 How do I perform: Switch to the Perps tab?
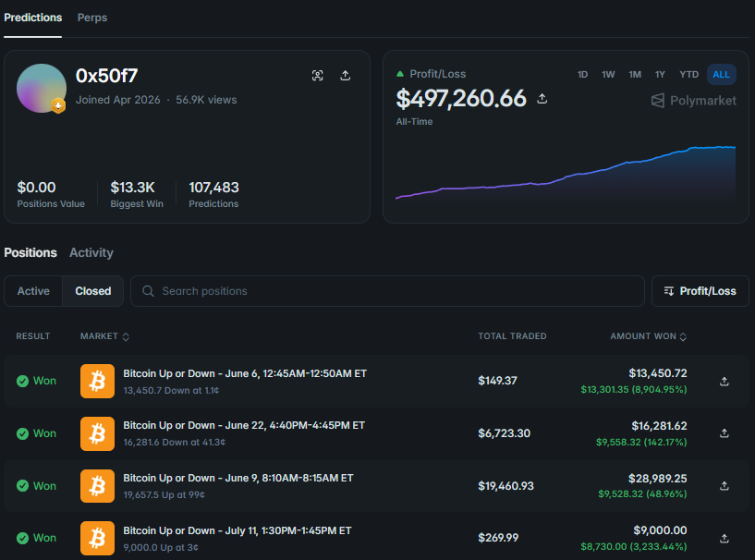click(92, 18)
